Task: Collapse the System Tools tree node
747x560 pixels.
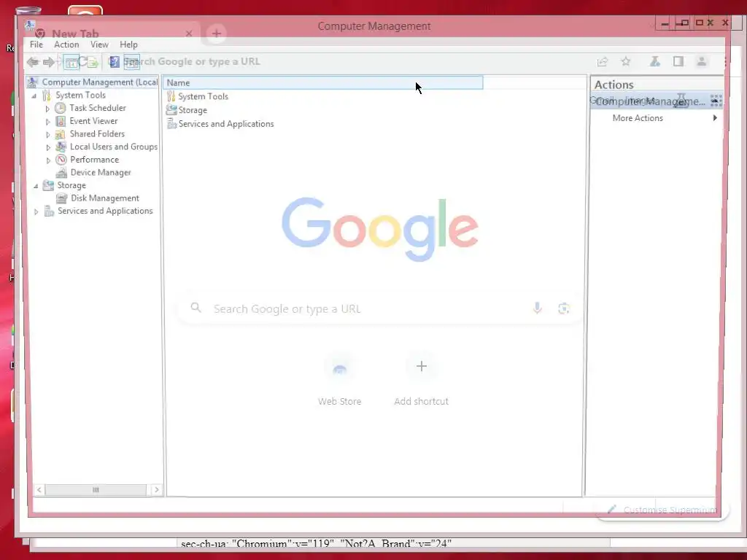Action: 34,96
